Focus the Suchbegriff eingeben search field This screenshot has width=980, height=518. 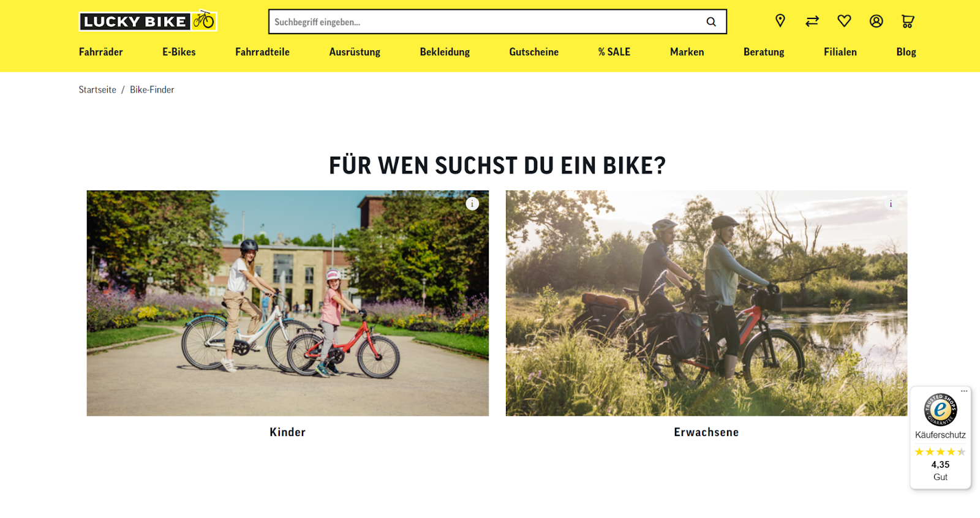click(x=487, y=21)
